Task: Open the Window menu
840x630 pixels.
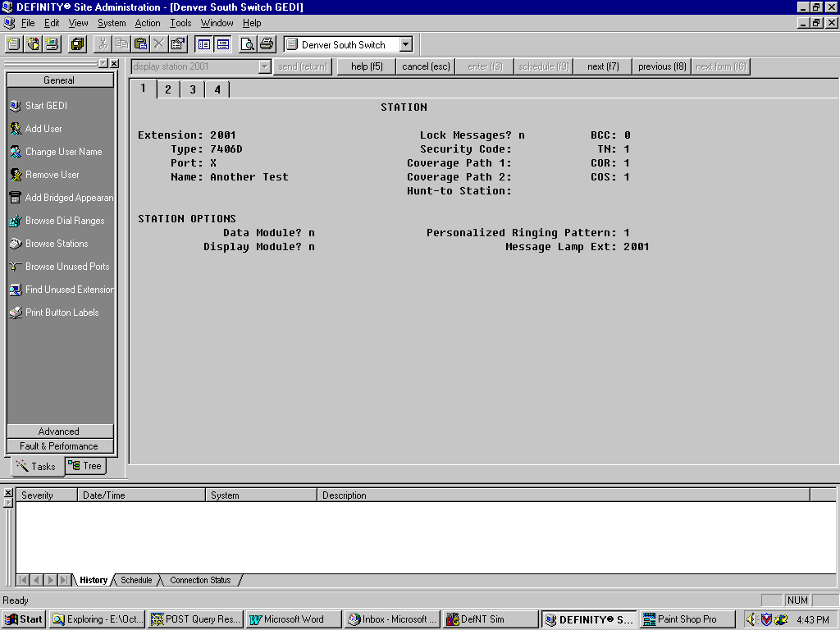Action: click(x=217, y=23)
